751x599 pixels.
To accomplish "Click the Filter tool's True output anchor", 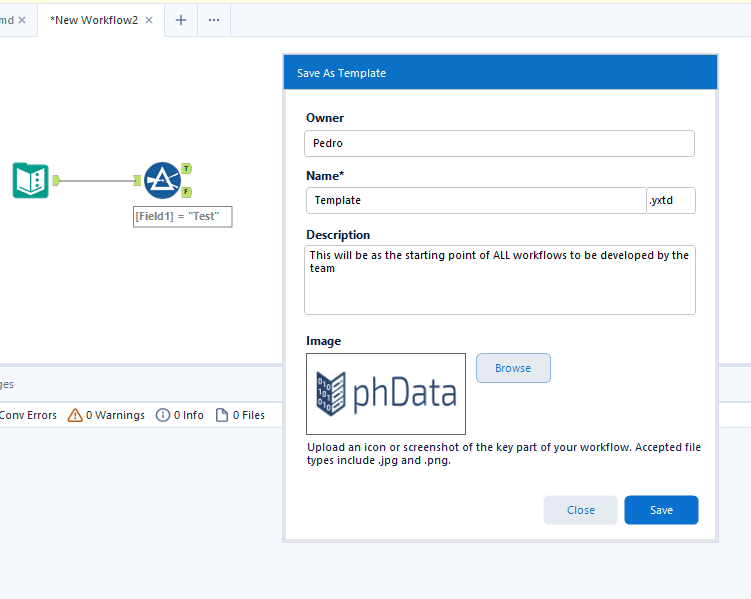I will pos(187,169).
